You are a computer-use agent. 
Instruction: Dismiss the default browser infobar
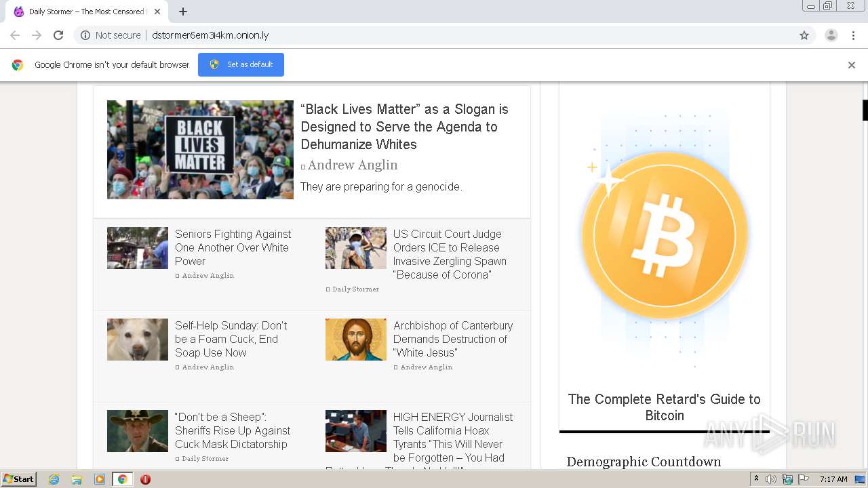[852, 65]
